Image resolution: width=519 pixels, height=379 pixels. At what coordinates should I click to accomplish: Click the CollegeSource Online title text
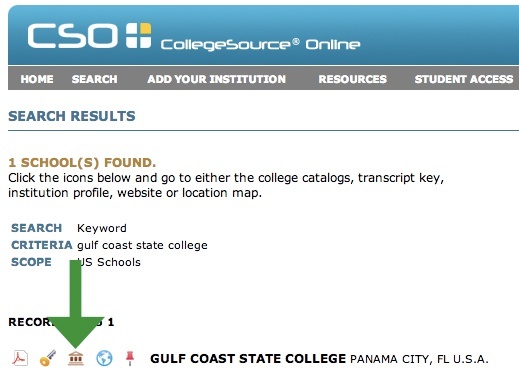(260, 44)
